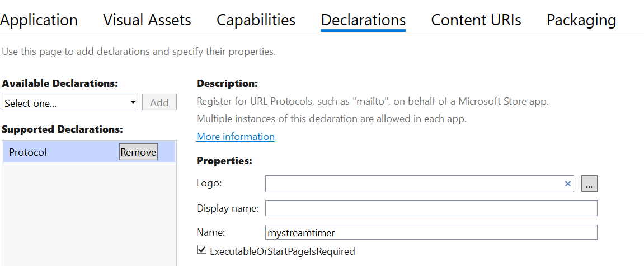The width and height of the screenshot is (644, 266).
Task: Open the Content URIs tab
Action: [x=476, y=20]
